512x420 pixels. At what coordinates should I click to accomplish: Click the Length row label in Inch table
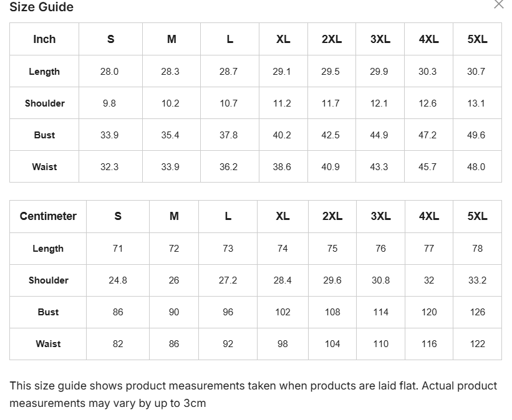pyautogui.click(x=44, y=72)
